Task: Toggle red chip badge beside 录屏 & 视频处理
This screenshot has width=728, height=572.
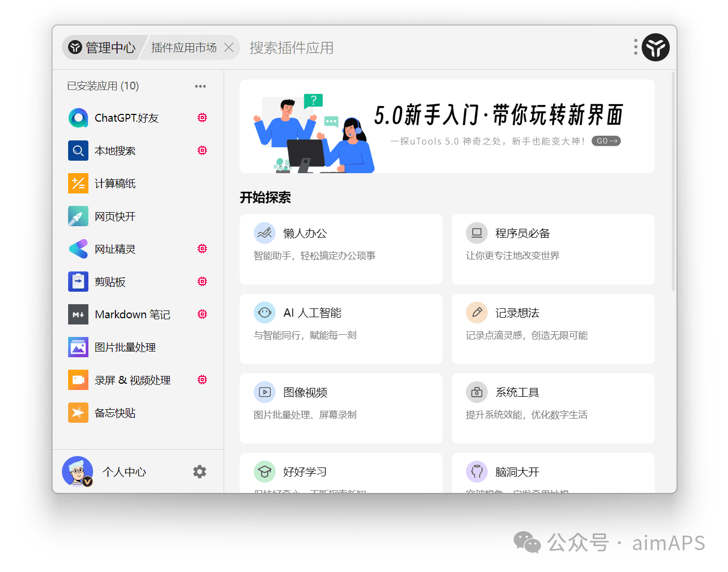Action: click(x=202, y=380)
